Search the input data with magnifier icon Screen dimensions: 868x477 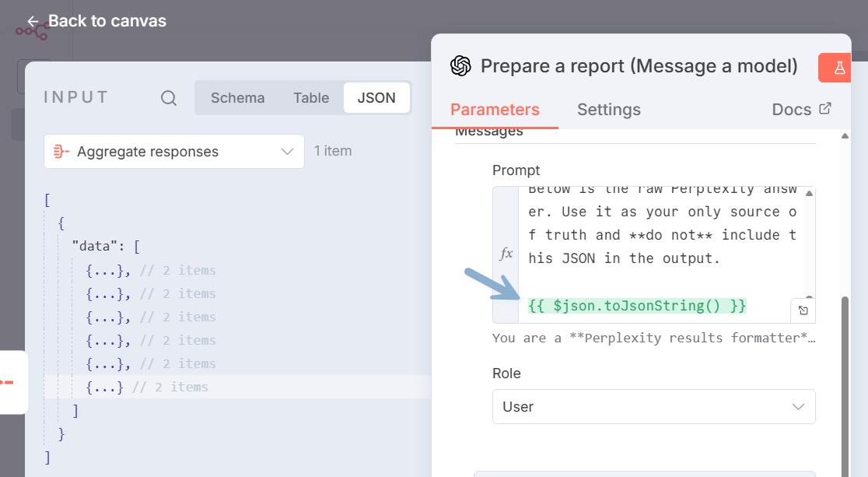(169, 98)
